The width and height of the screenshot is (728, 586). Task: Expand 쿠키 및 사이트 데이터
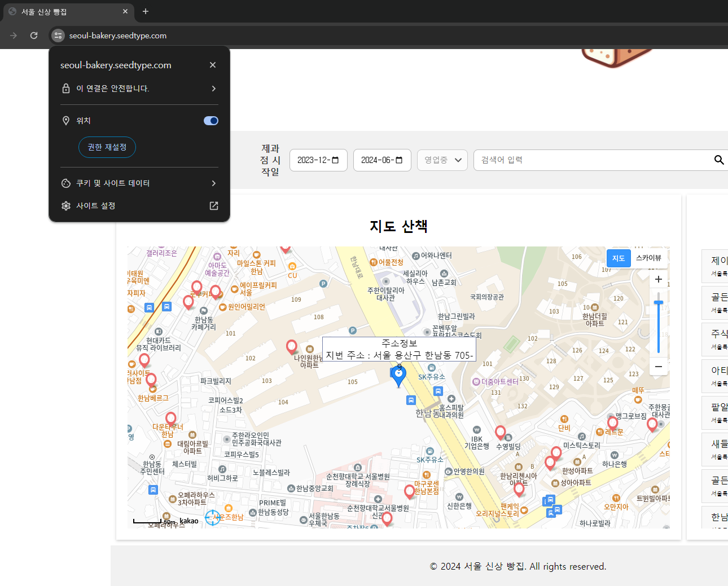(139, 183)
